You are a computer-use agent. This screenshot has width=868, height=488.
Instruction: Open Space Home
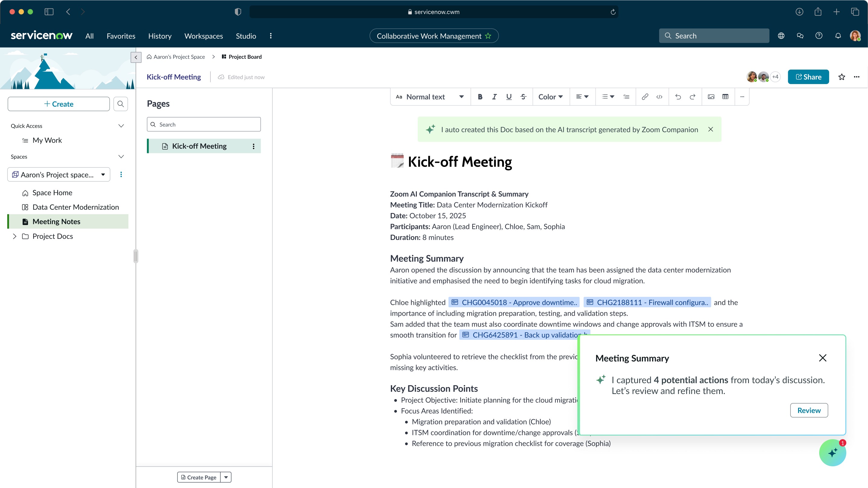tap(52, 193)
